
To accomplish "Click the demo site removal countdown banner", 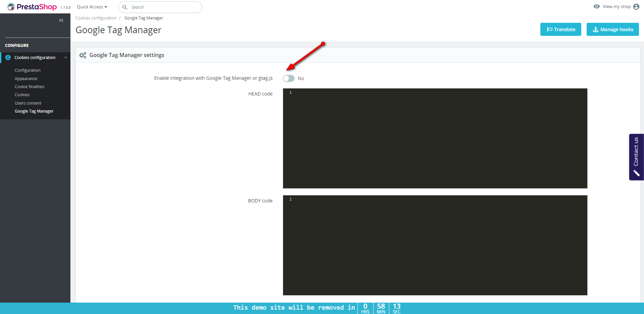I will [322, 308].
